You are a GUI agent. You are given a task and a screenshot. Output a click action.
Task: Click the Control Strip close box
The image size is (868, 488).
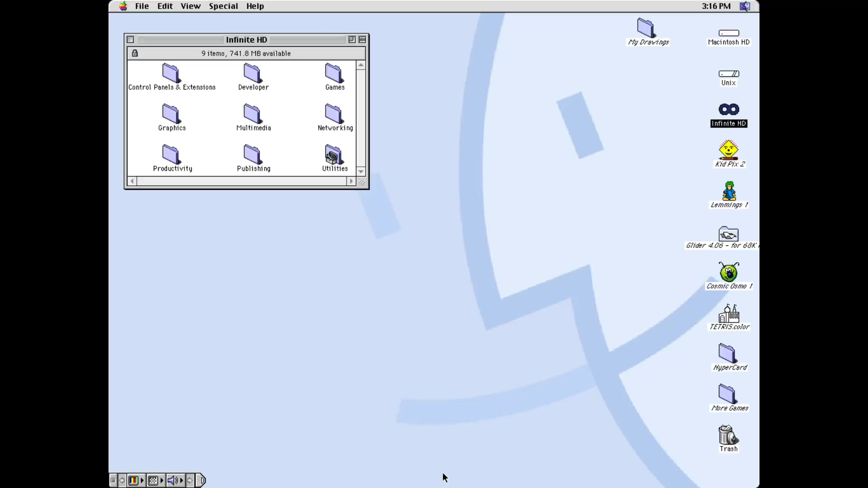[113, 480]
